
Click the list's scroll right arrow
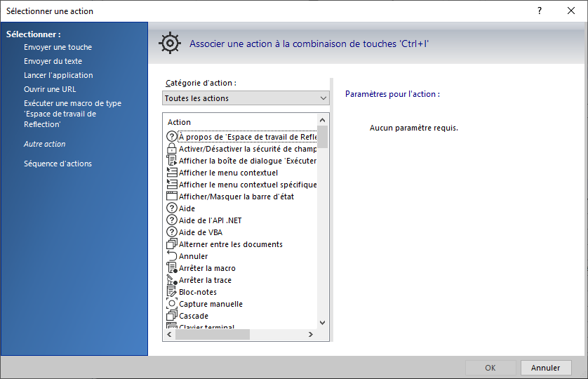point(311,334)
